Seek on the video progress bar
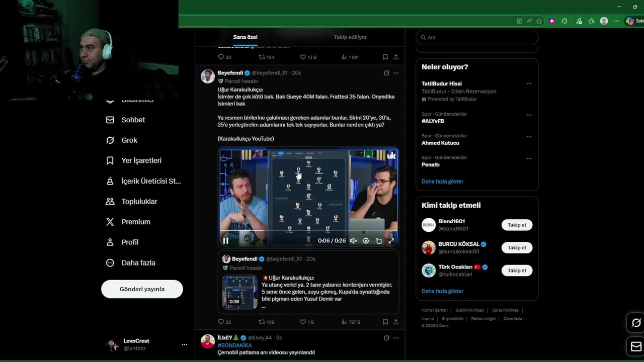The image size is (644, 362). (308, 231)
